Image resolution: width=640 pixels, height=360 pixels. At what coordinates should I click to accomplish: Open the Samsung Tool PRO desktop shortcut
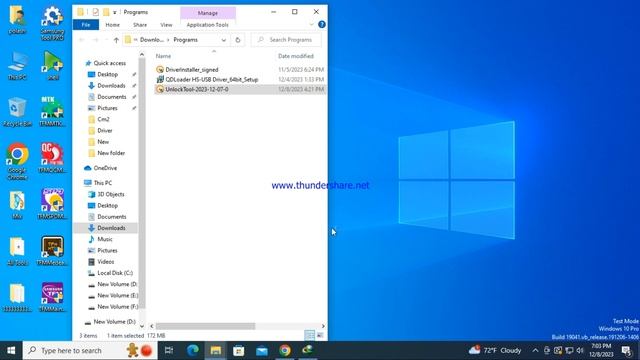click(x=52, y=23)
